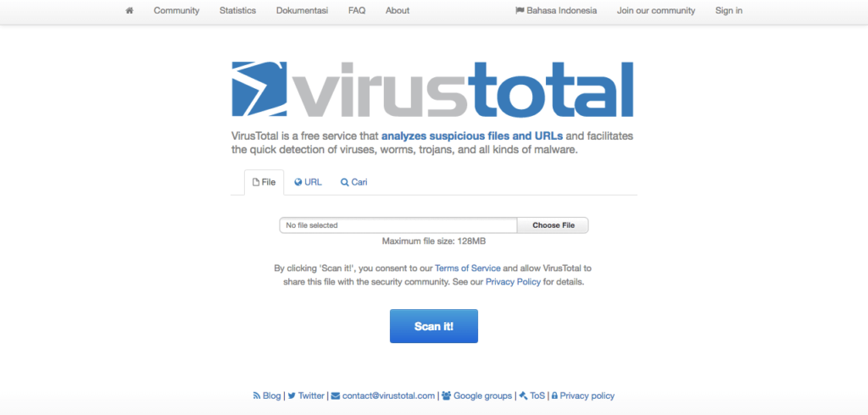Image resolution: width=868 pixels, height=415 pixels.
Task: Open the Community menu item
Action: [x=176, y=10]
